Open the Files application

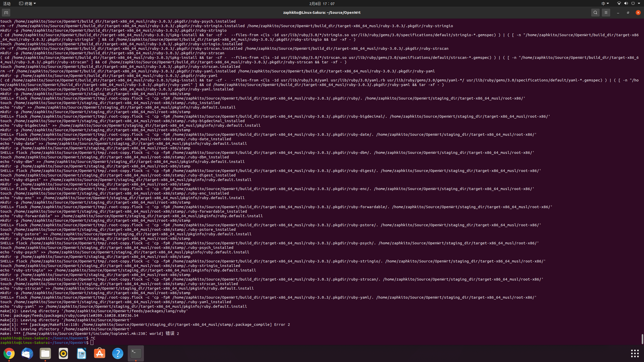(x=45, y=353)
